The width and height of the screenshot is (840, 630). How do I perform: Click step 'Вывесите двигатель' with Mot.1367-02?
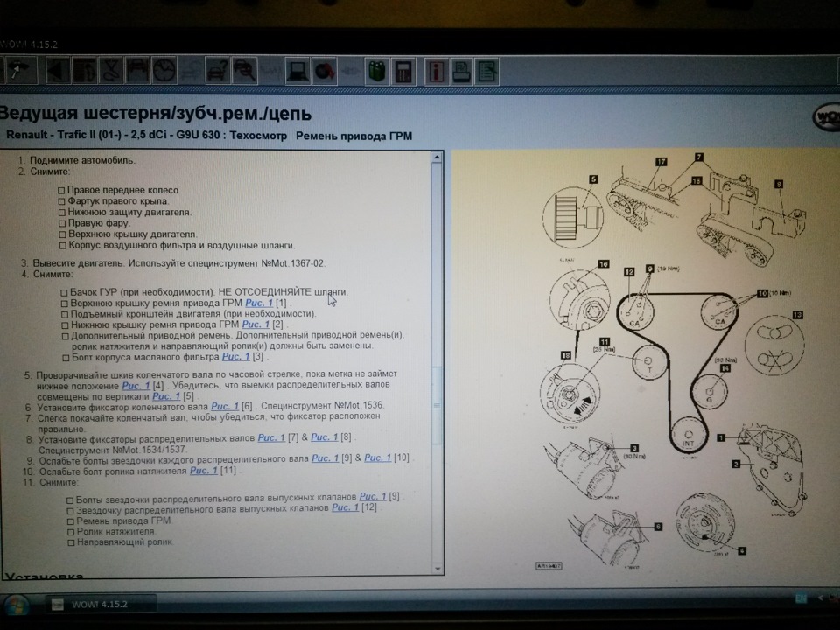click(178, 263)
